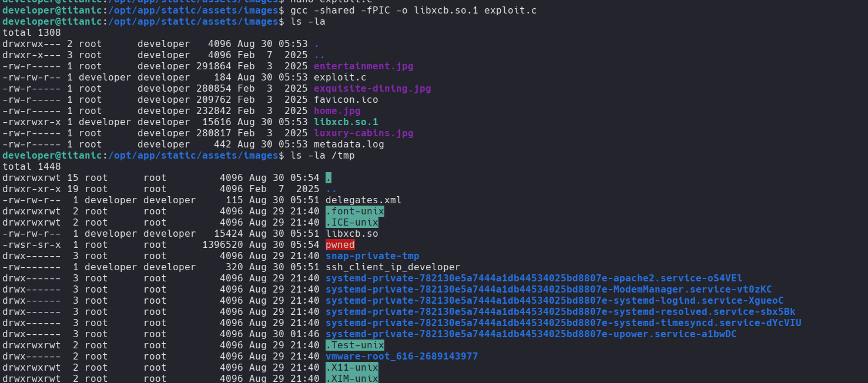
Task: Click the -rwsr-sr-x permission string
Action: click(31, 245)
